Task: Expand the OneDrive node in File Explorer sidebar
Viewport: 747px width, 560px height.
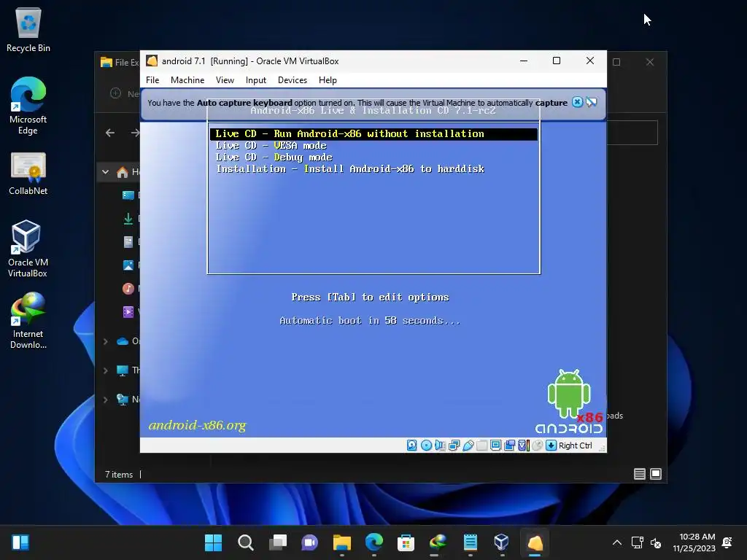Action: point(105,341)
